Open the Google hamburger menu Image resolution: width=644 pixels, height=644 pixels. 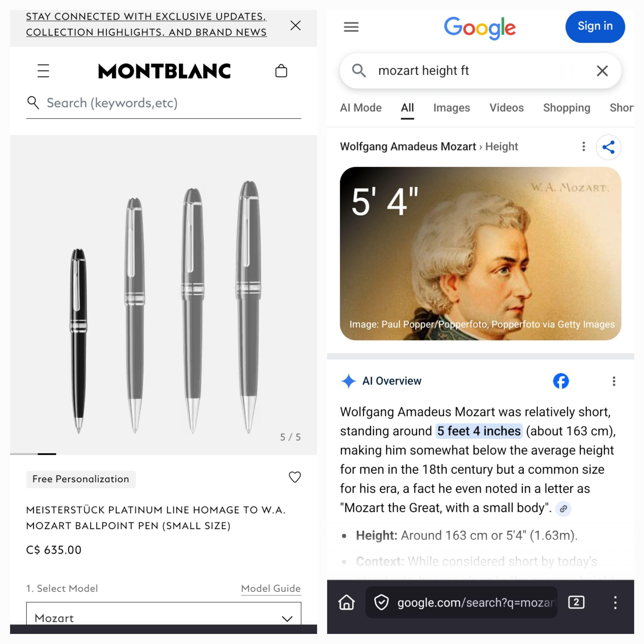(351, 27)
